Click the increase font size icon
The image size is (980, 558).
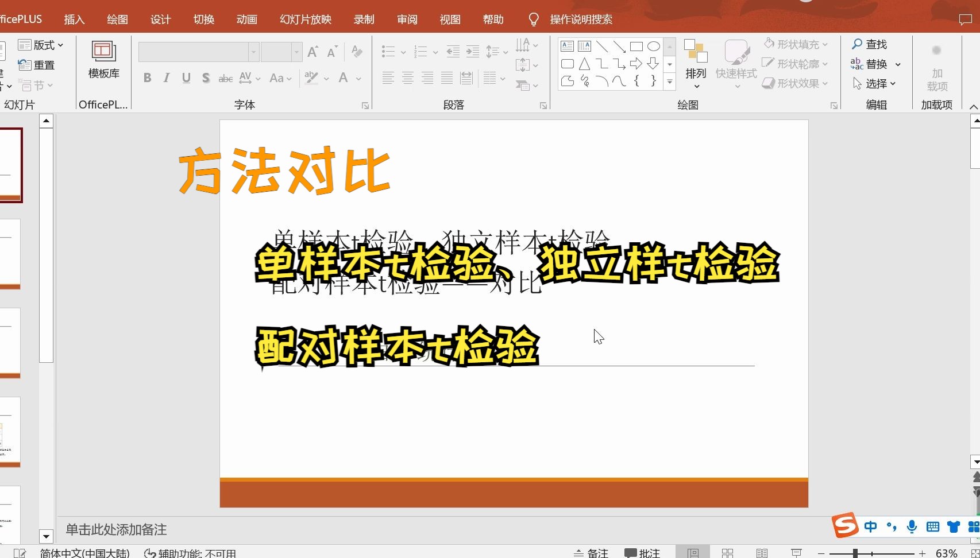(x=313, y=52)
